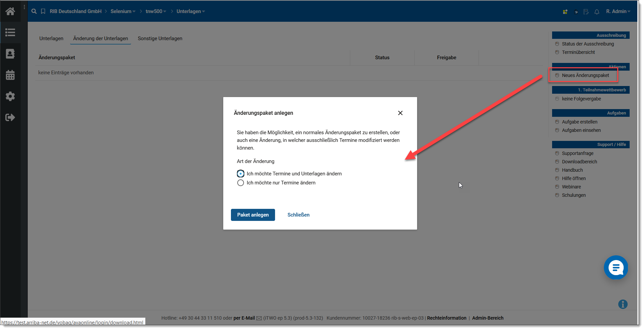Viewport: 644px width, 330px height.
Task: Click the Status column header
Action: click(x=382, y=58)
